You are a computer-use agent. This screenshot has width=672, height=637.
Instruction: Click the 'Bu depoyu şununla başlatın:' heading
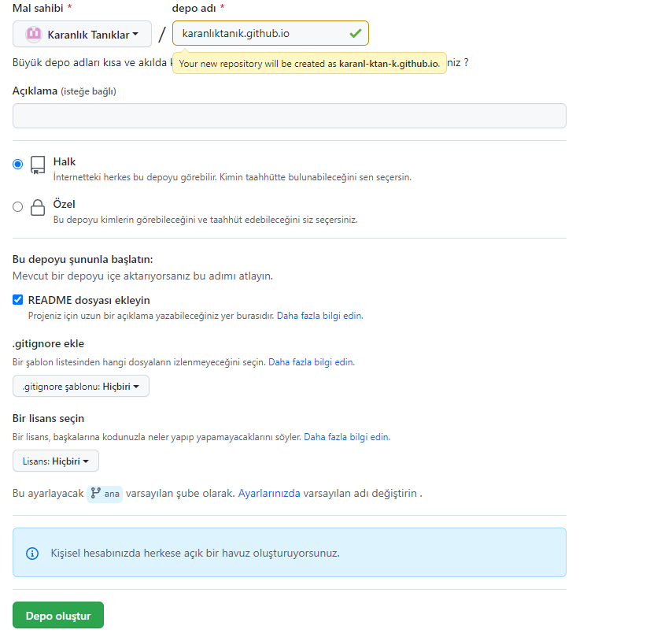(83, 260)
